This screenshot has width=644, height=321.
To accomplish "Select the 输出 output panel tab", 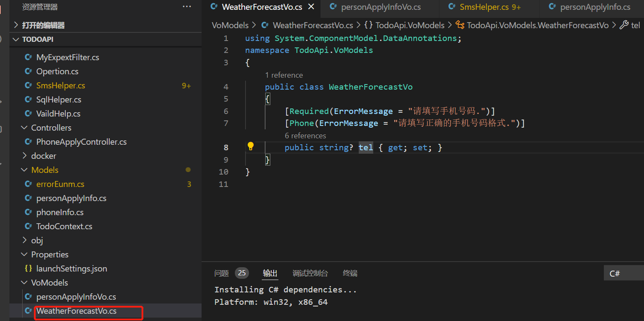I will 270,273.
